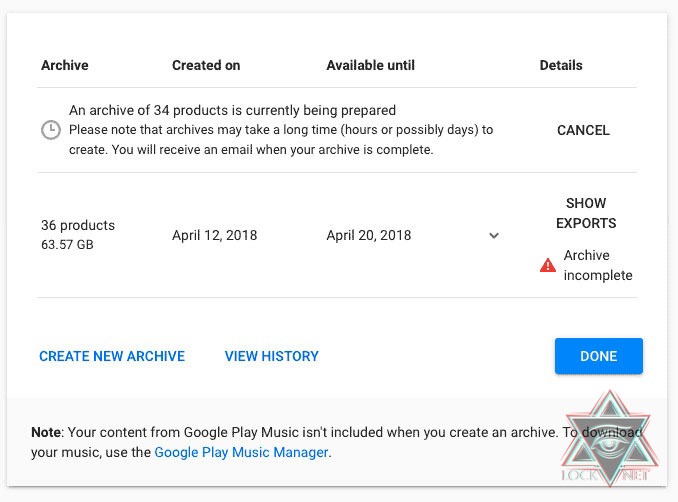Click the Details column header
This screenshot has height=502, width=678.
pos(561,65)
